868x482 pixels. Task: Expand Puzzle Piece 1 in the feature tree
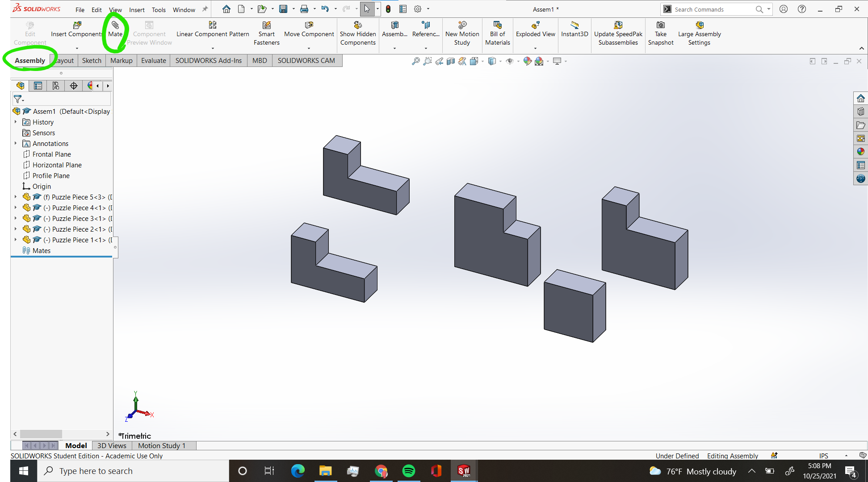coord(16,240)
